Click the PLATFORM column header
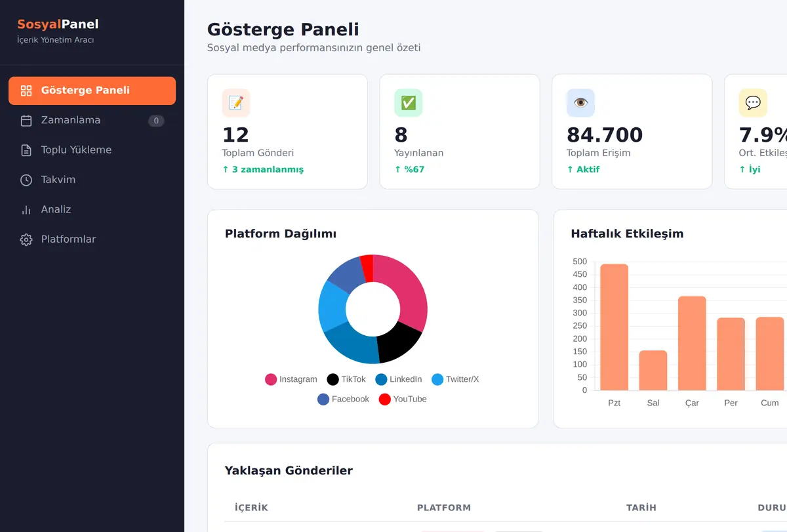Image resolution: width=787 pixels, height=532 pixels. tap(444, 508)
